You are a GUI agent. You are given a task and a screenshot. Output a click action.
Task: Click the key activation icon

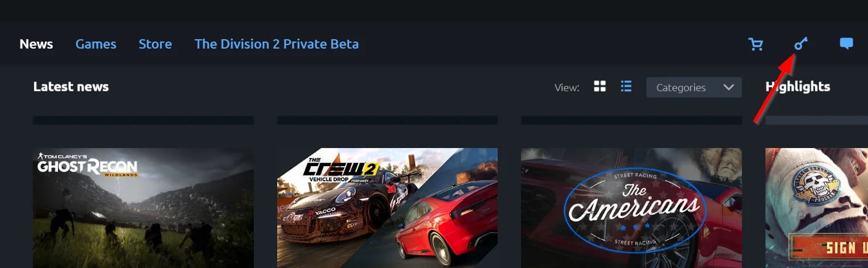801,44
